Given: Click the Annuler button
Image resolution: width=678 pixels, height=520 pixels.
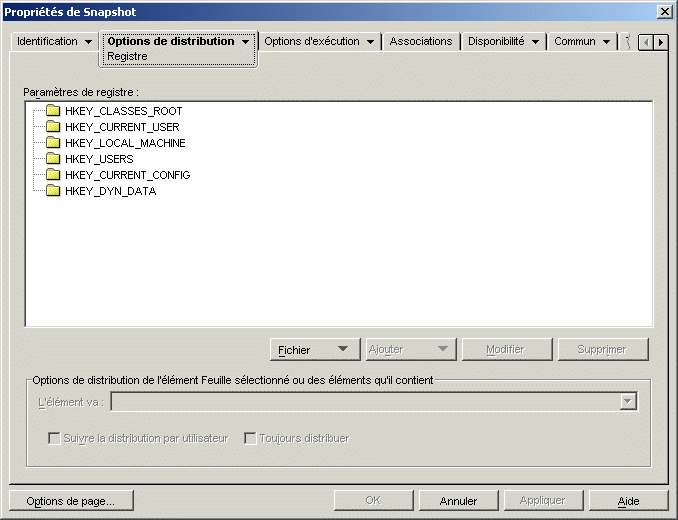Looking at the screenshot, I should [x=458, y=501].
